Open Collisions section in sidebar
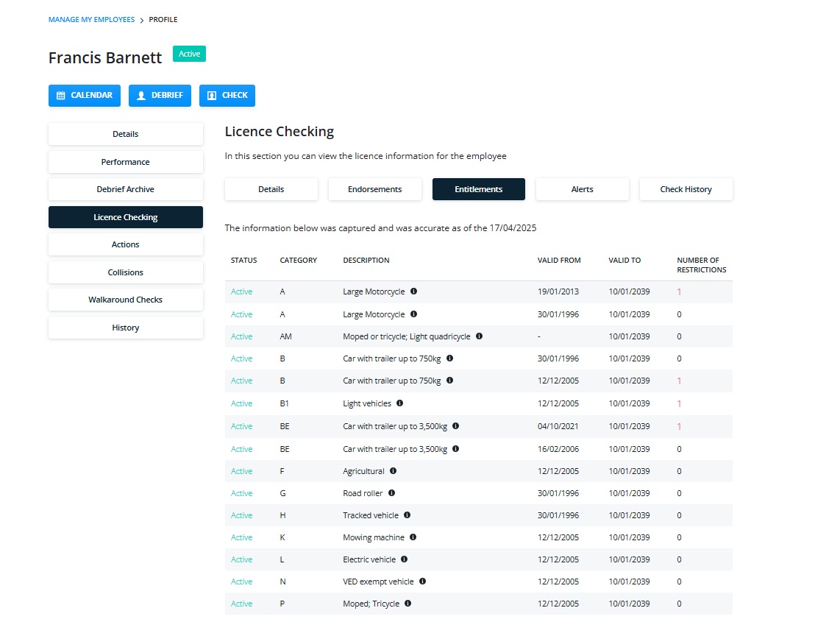Viewport: 840px width, 622px height. click(125, 272)
